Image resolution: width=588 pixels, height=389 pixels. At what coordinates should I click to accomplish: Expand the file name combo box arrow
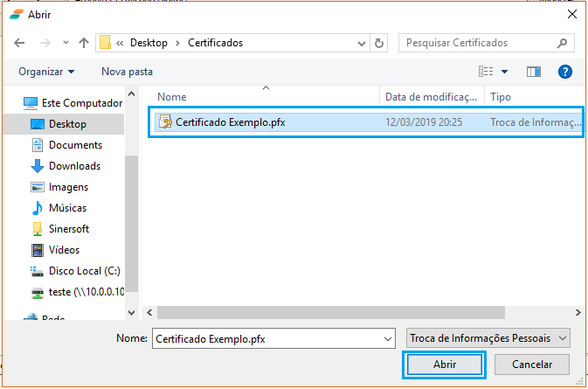click(388, 337)
